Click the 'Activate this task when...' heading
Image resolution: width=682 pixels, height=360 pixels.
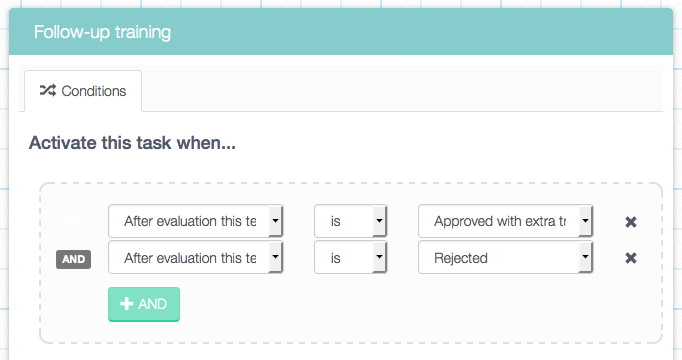[x=132, y=143]
